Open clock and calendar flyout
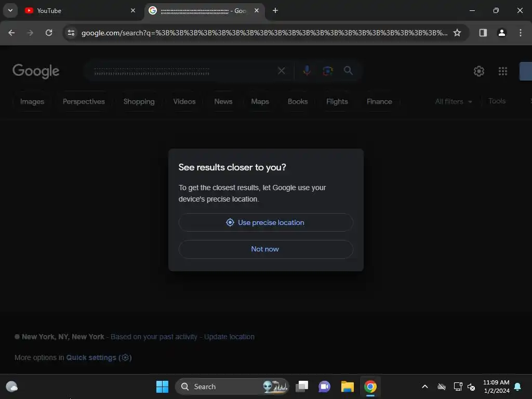532x399 pixels. coord(496,387)
